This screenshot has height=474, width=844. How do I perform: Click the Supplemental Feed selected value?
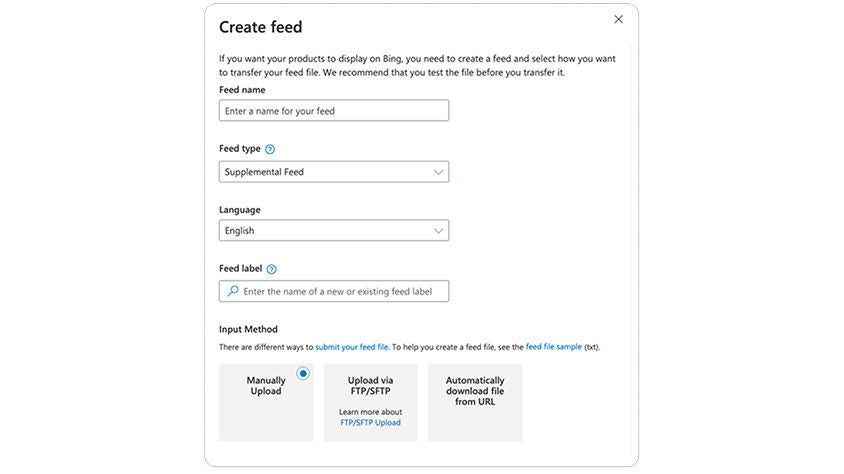pos(264,172)
